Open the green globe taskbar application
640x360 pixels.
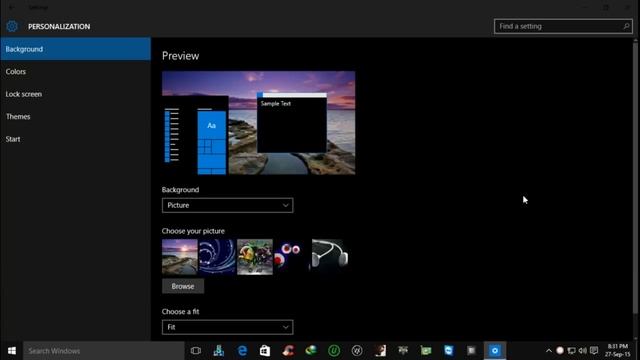pos(311,351)
